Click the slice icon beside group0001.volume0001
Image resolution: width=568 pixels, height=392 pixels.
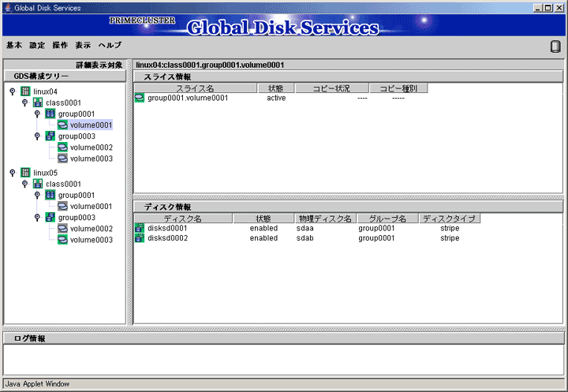click(x=140, y=98)
